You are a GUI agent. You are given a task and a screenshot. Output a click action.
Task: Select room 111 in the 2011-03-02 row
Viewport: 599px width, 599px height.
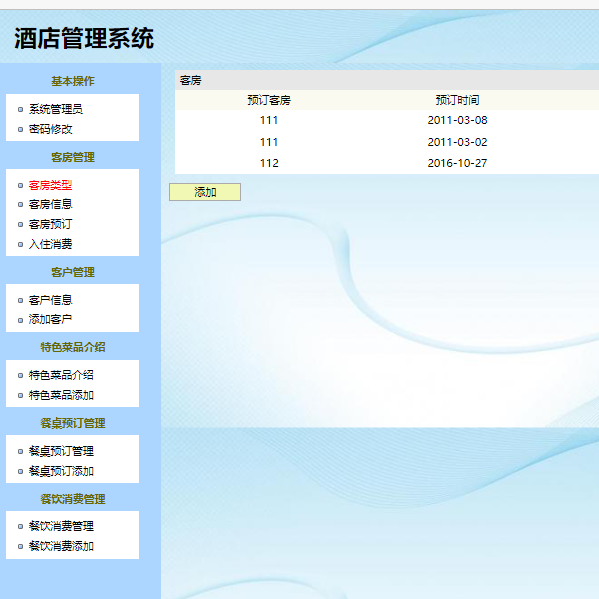click(269, 142)
